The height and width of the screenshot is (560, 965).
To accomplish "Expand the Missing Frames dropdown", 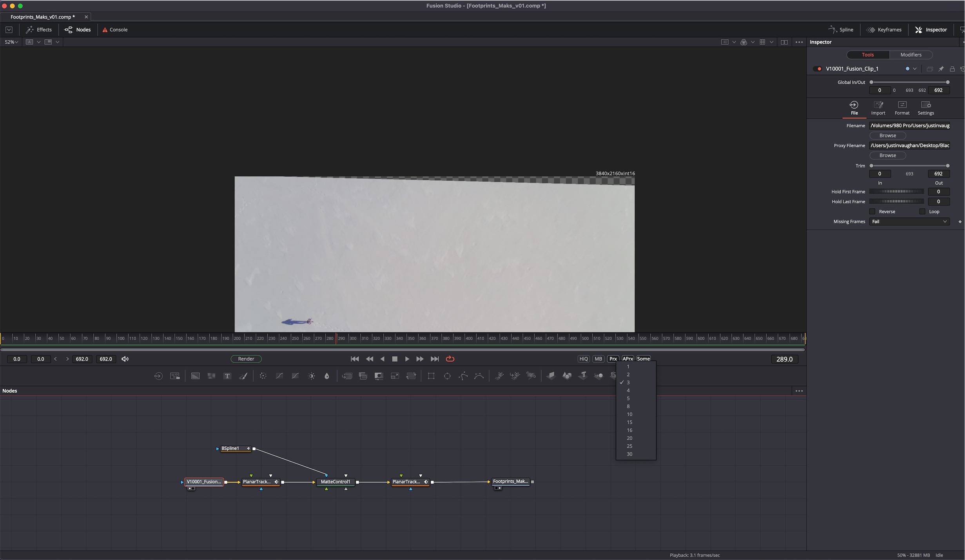I will pos(909,221).
